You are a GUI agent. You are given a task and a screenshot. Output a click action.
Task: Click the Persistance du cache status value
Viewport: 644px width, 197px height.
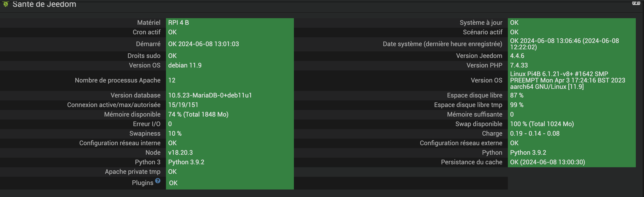point(547,162)
